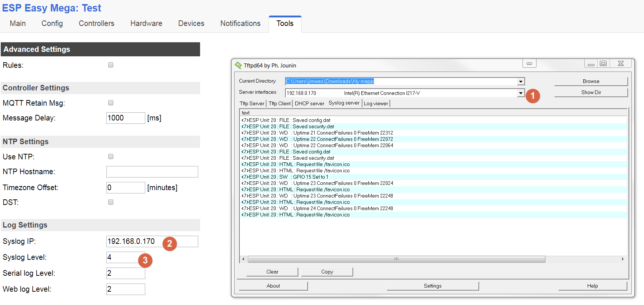
Task: Click the scrollbar right arrow in log list
Action: click(623, 259)
